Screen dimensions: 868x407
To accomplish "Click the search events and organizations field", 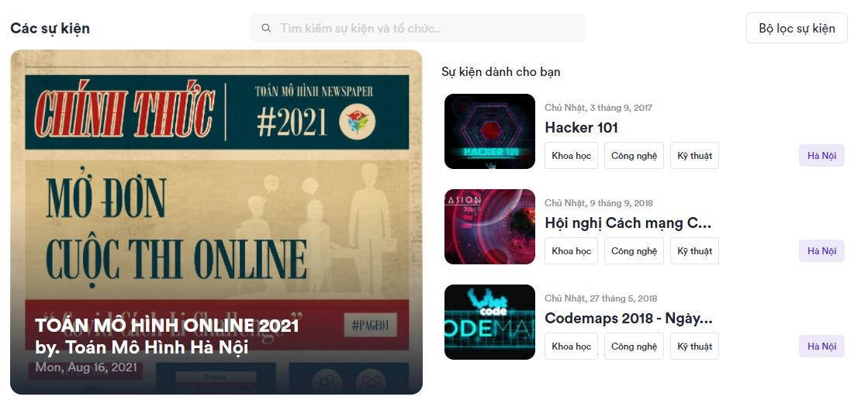I will coord(427,28).
